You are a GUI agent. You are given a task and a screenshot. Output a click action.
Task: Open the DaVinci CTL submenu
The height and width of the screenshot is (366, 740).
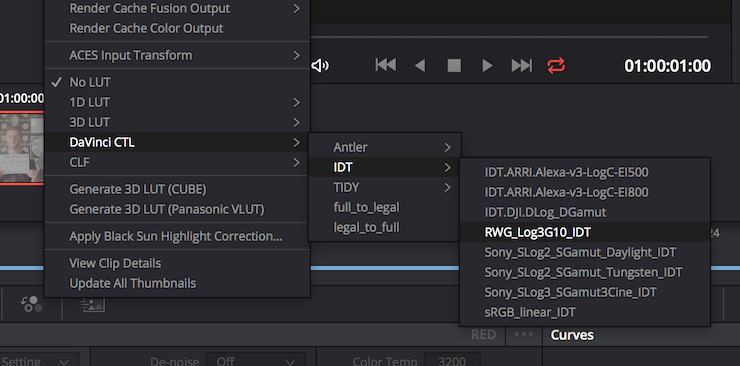click(177, 142)
